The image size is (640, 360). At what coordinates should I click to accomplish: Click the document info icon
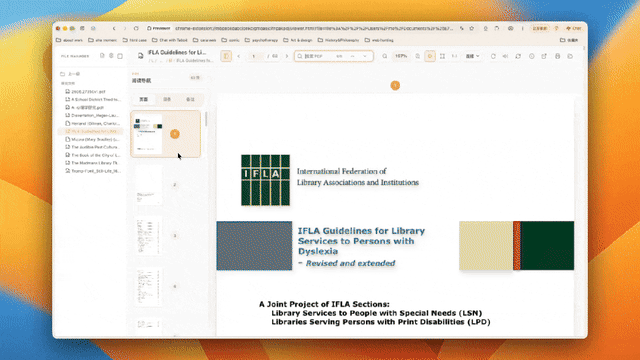point(531,56)
